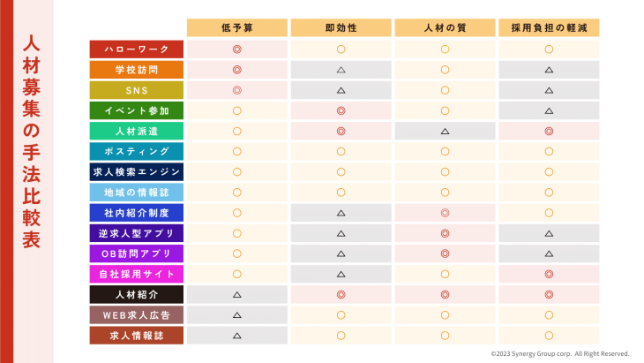Click the Synergy Group copyright text
This screenshot has width=644, height=363.
[x=560, y=353]
